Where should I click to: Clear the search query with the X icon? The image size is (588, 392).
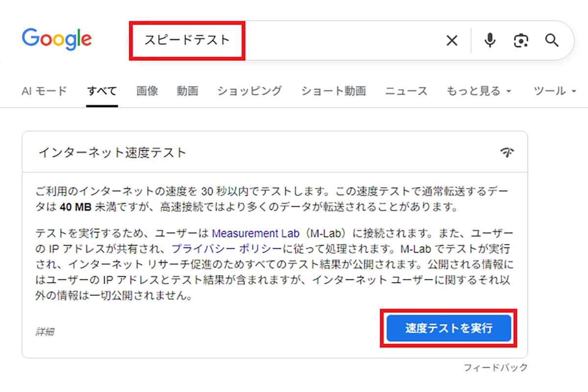click(451, 40)
